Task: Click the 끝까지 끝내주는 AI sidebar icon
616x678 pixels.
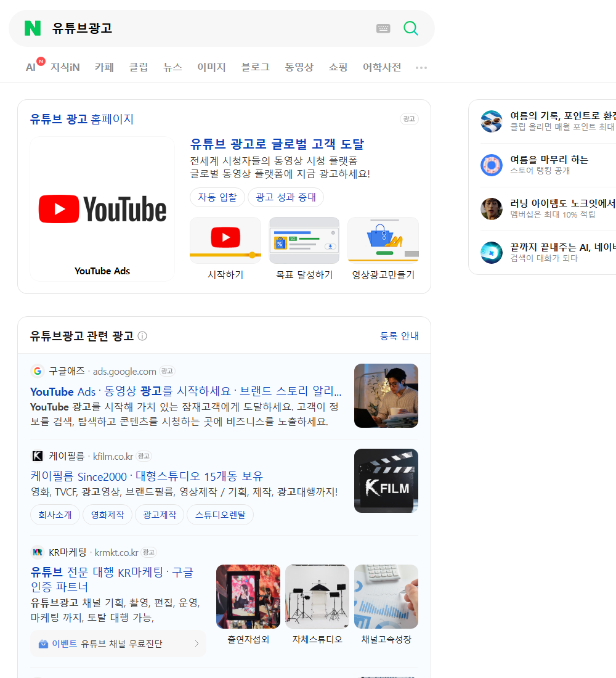Action: (492, 252)
